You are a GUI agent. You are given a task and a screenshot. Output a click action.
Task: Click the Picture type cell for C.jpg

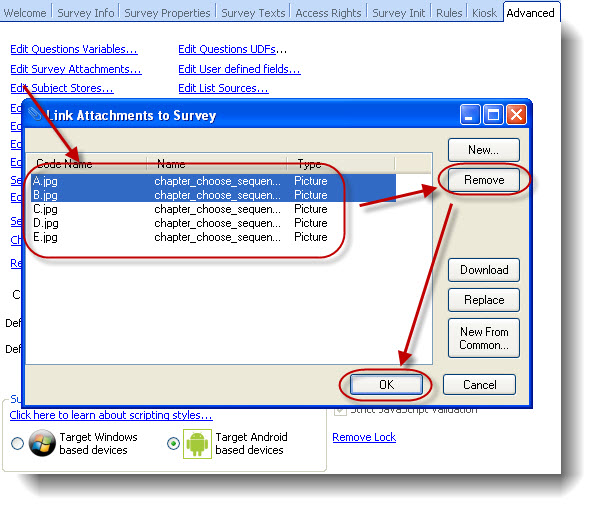tap(310, 209)
